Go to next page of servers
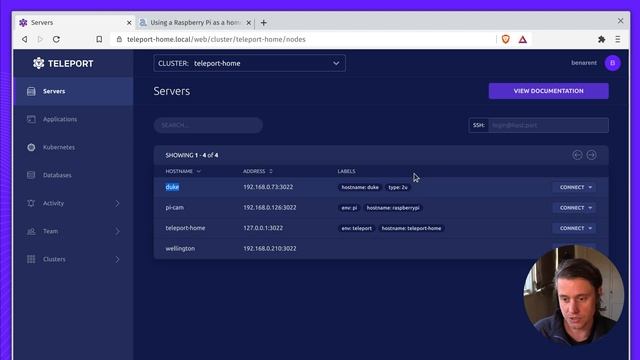 [x=591, y=155]
